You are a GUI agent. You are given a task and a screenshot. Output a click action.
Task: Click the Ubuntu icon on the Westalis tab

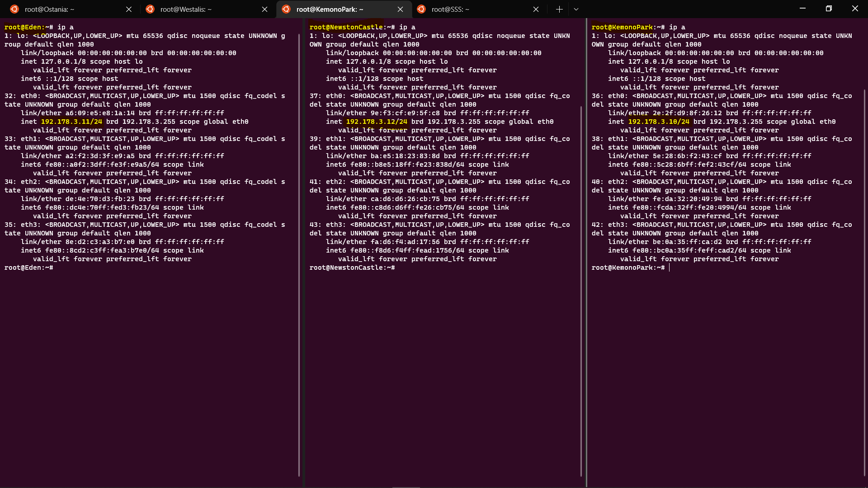150,9
